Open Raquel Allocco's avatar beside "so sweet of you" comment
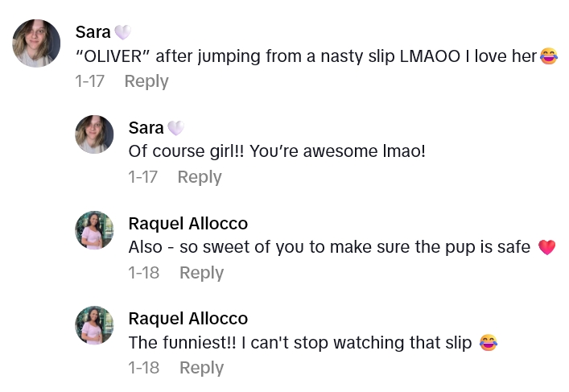 [95, 229]
